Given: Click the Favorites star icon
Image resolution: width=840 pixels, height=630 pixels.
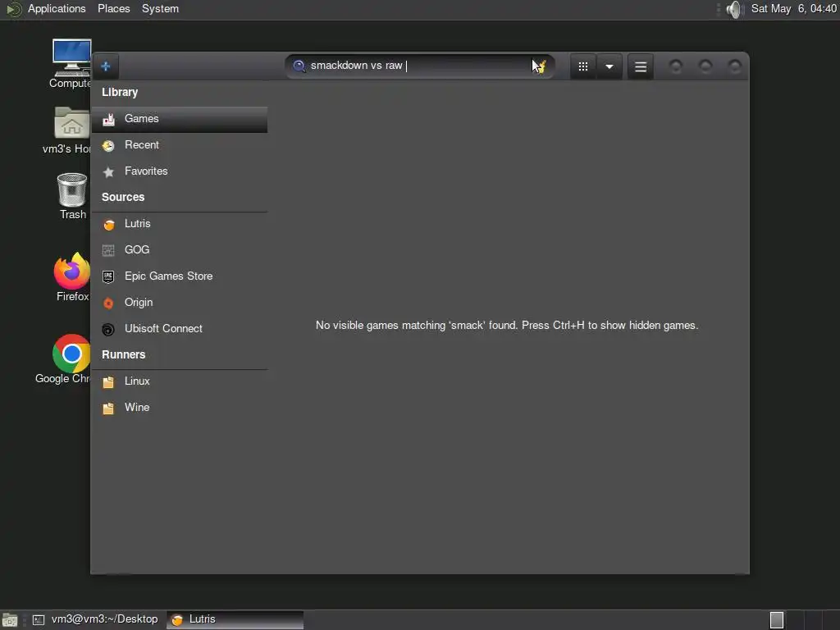Looking at the screenshot, I should click(x=108, y=172).
